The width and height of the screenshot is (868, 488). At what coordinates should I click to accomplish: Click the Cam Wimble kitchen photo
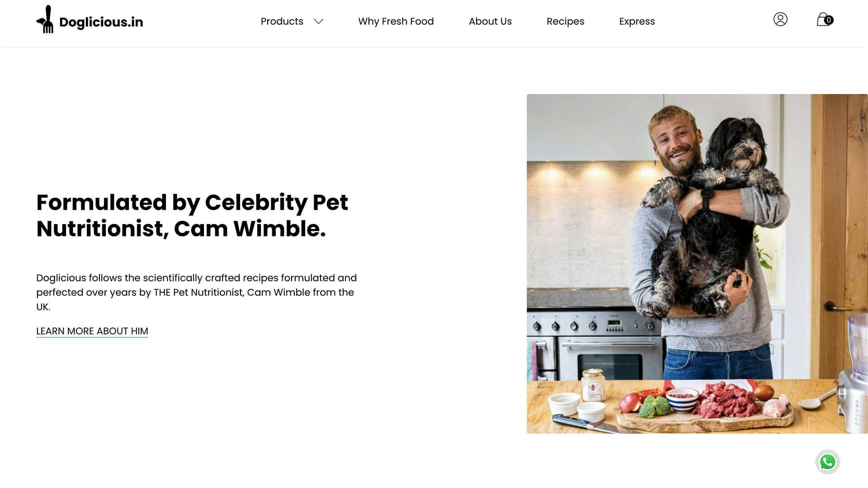tap(697, 264)
